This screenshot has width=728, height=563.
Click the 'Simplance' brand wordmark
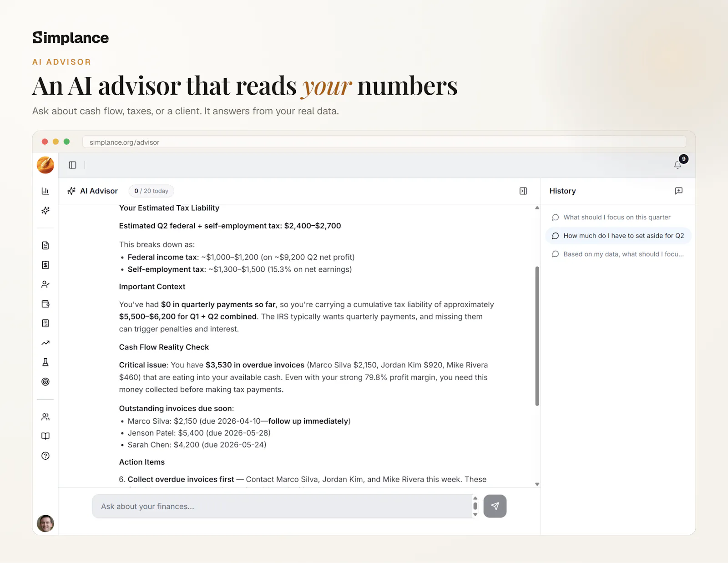71,38
